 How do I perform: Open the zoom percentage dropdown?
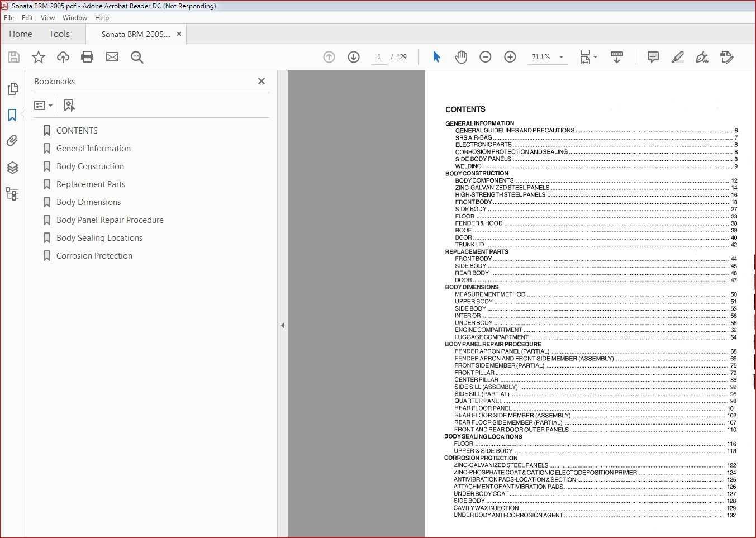[561, 57]
